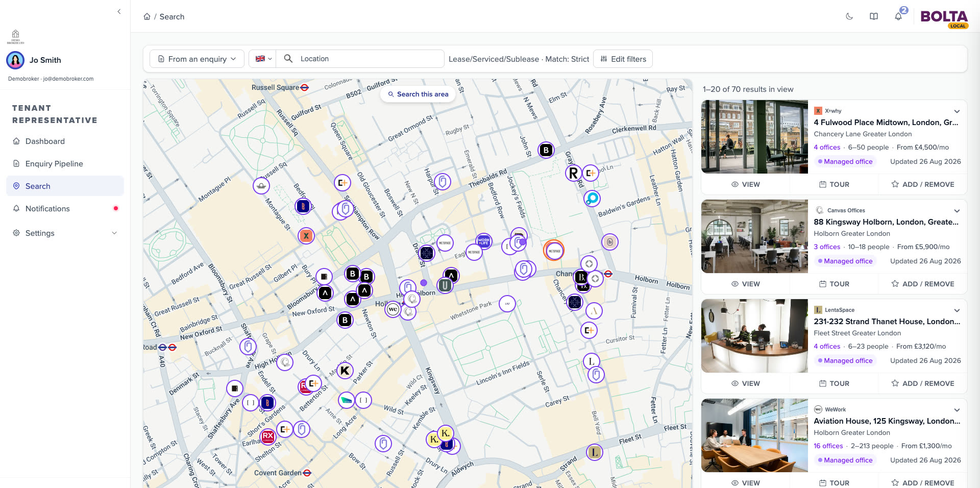This screenshot has width=980, height=488.
Task: Toggle ADD / REMOVE for 231-232 Strand
Action: click(x=923, y=383)
